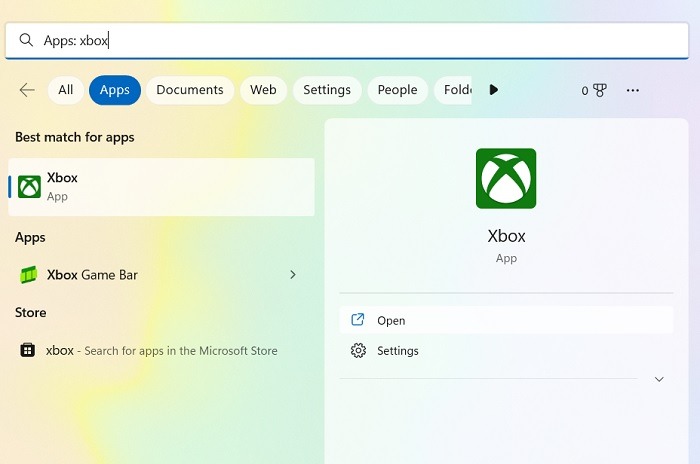This screenshot has width=700, height=464.
Task: Go back with the left arrow
Action: click(27, 90)
